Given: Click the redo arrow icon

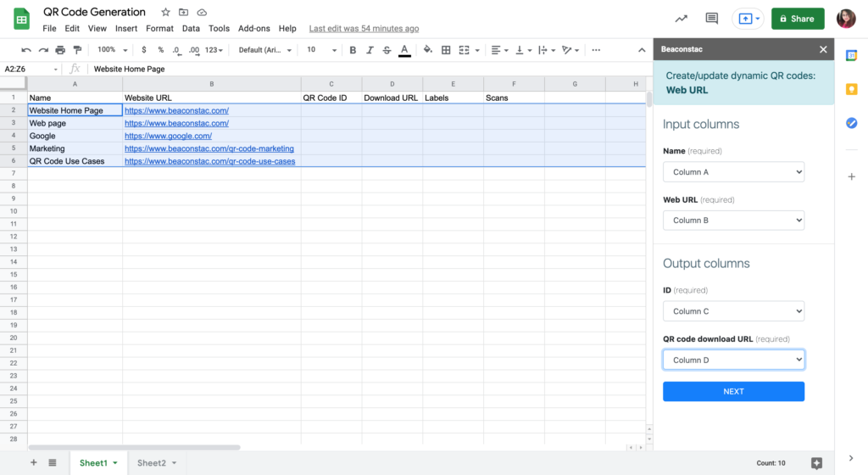Looking at the screenshot, I should click(43, 50).
